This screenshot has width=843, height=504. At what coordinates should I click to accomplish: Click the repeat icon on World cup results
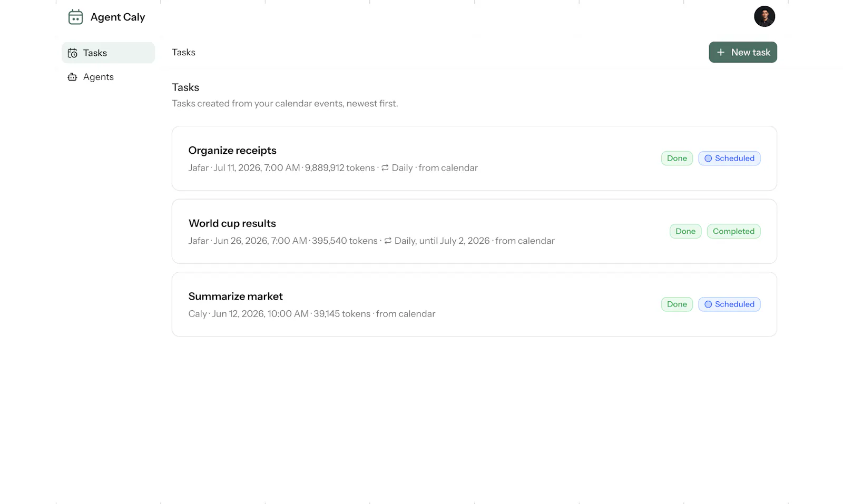[388, 241]
